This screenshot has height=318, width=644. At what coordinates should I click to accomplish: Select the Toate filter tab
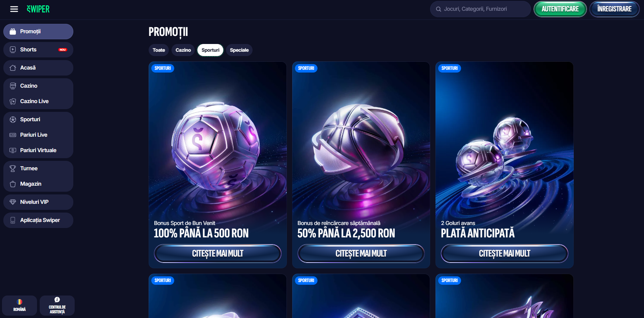[159, 50]
